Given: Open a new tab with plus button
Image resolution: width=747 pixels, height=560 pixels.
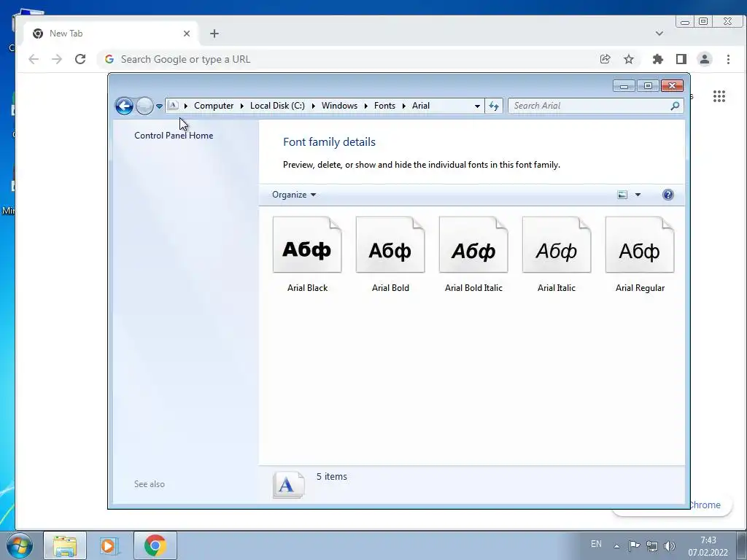Looking at the screenshot, I should [214, 34].
